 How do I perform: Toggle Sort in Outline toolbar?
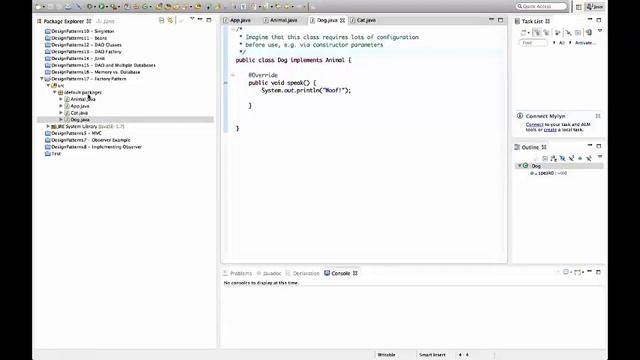point(553,158)
